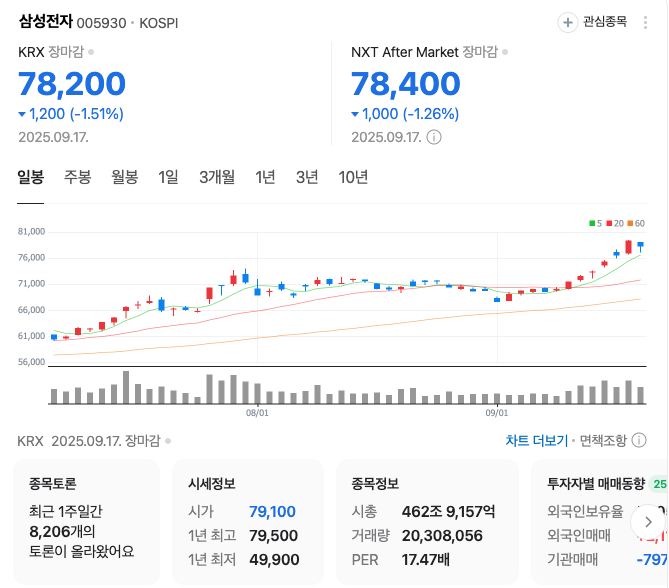
Task: Click the 관심종목 button label
Action: (605, 22)
